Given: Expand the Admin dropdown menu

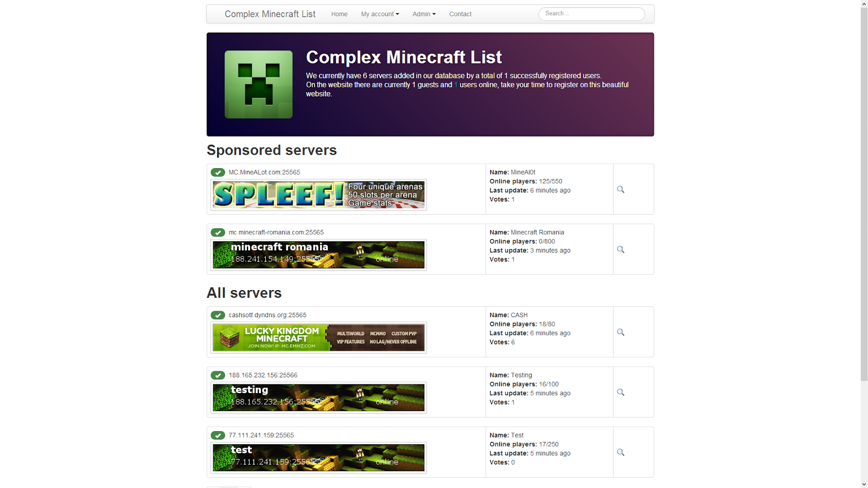Looking at the screenshot, I should 424,14.
